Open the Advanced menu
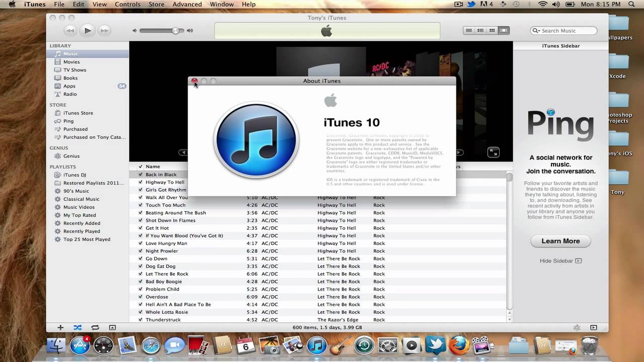644x362 pixels. tap(187, 5)
